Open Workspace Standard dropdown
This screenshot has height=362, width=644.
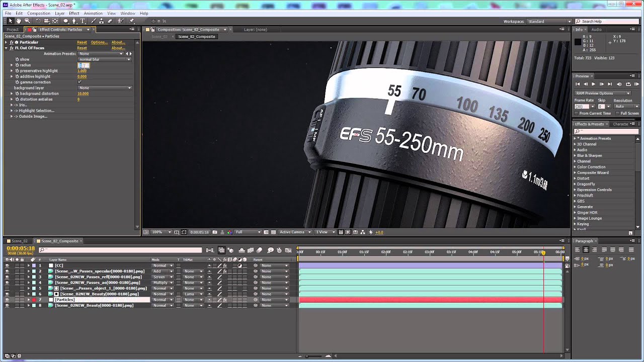tap(549, 22)
